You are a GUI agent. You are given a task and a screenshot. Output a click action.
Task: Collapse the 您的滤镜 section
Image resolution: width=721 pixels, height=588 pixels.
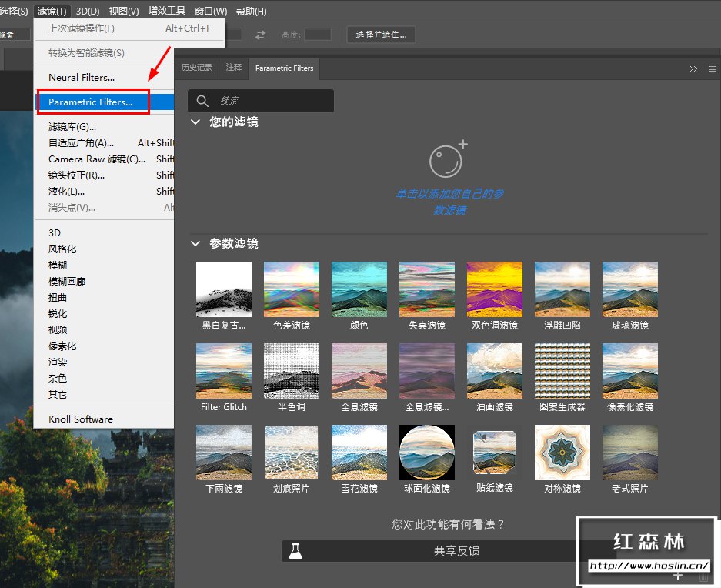[x=195, y=122]
